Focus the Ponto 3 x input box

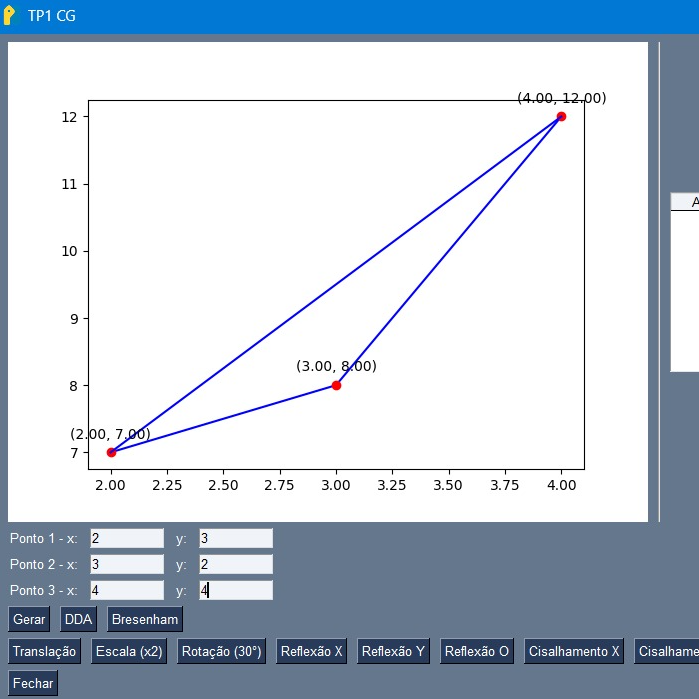click(x=127, y=590)
